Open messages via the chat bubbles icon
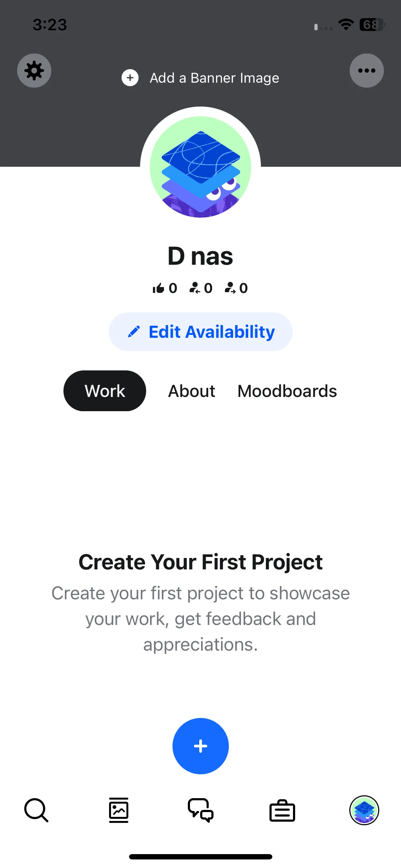Screen dimensions: 401x868 point(201,810)
